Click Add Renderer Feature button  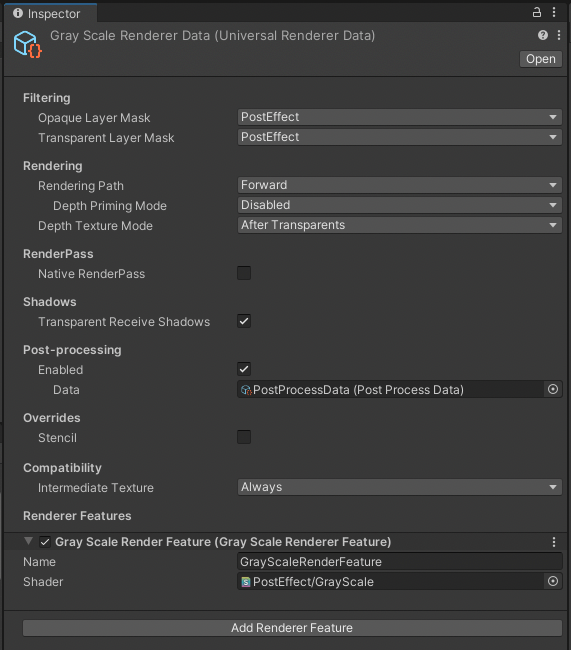(x=292, y=628)
